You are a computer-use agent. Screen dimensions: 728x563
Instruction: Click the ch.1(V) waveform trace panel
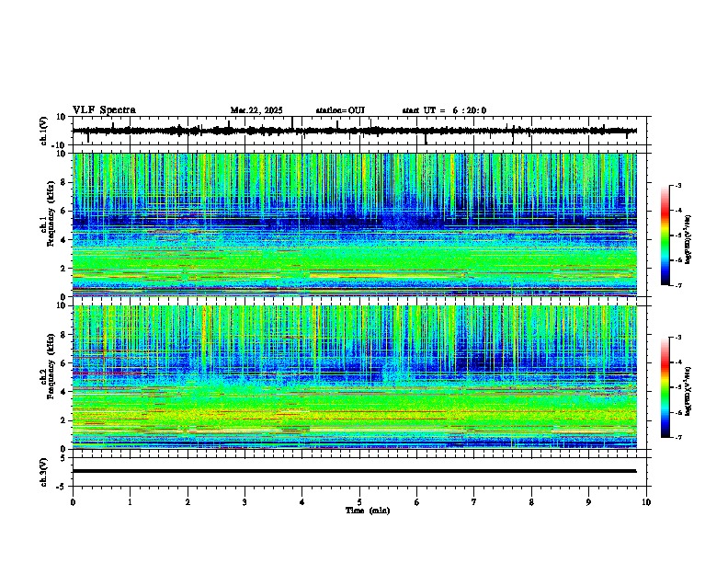361,131
